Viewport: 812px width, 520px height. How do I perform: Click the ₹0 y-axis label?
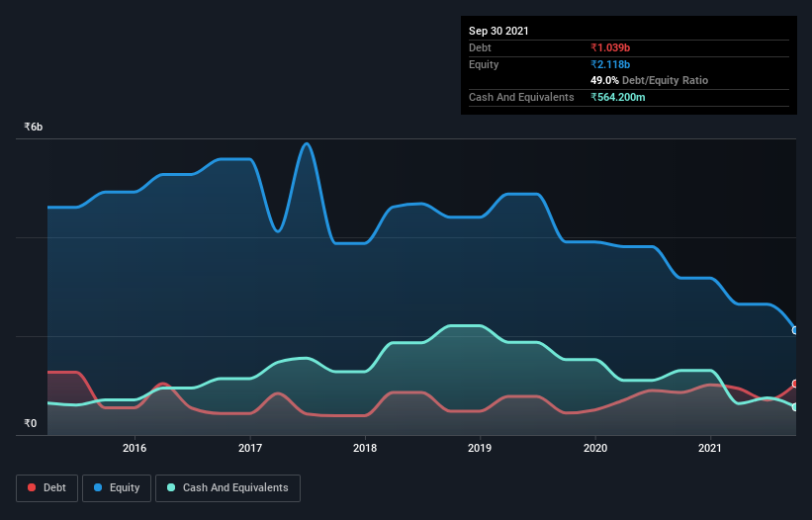tap(30, 424)
